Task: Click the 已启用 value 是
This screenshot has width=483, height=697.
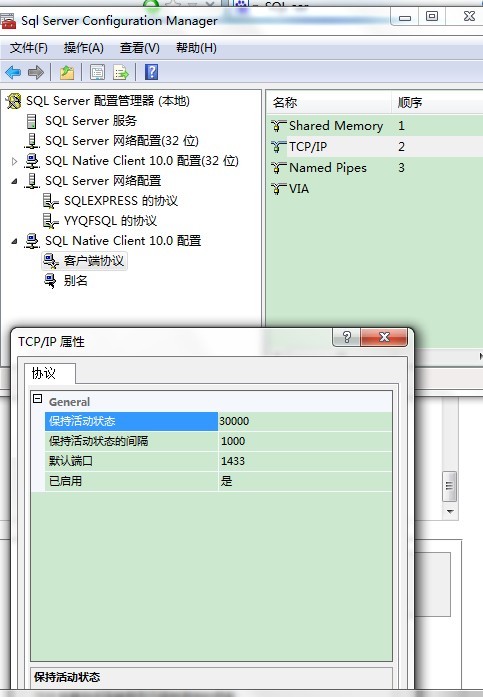Action: [x=305, y=481]
